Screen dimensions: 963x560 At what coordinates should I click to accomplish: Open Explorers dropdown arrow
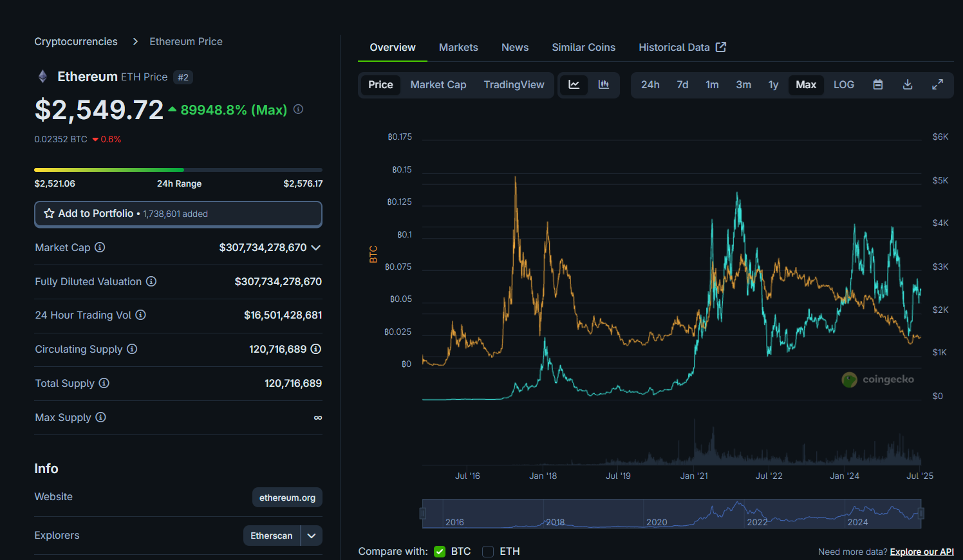312,536
